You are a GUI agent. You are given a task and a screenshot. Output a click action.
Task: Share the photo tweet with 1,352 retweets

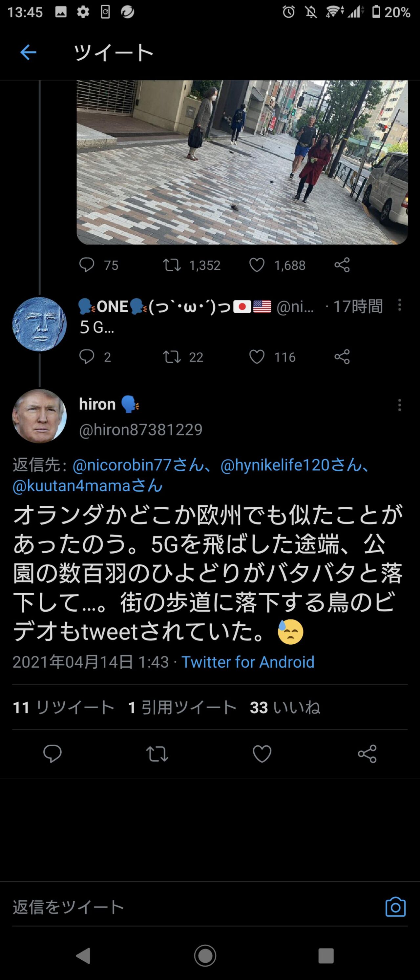[x=342, y=265]
